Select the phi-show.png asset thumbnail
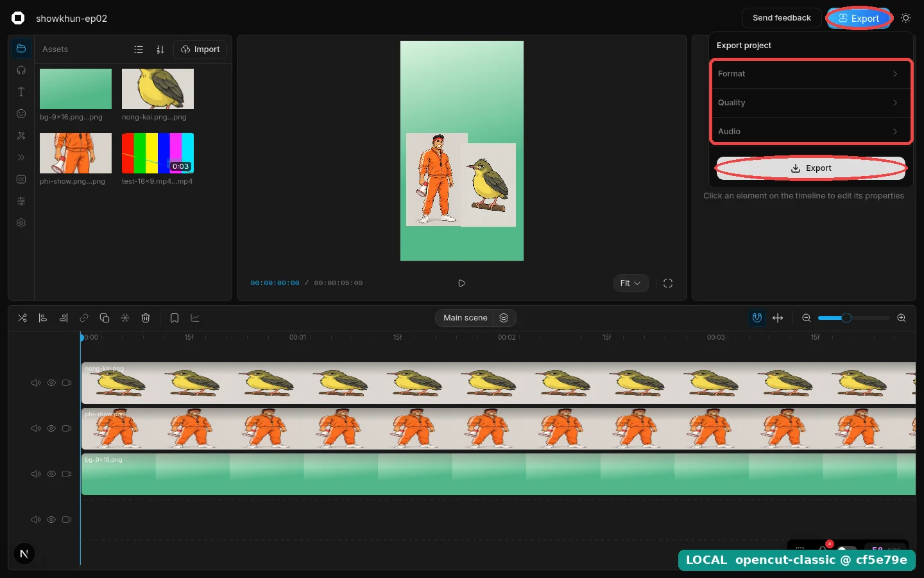Image resolution: width=924 pixels, height=578 pixels. (76, 153)
